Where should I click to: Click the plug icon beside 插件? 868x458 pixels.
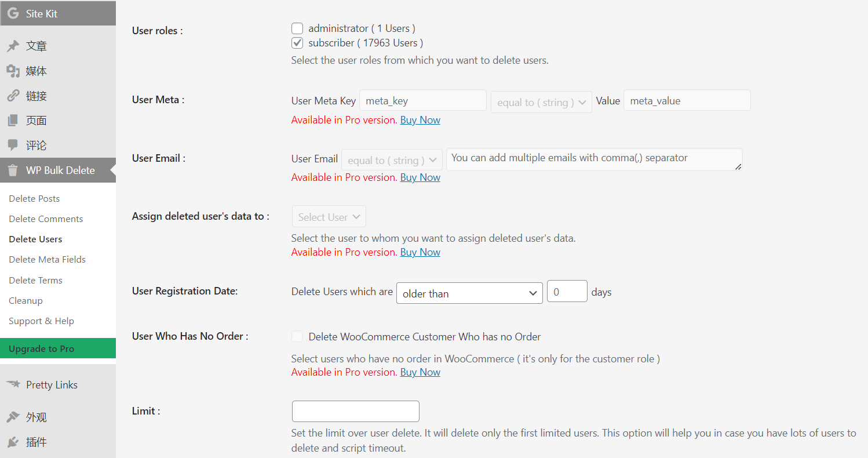point(13,442)
